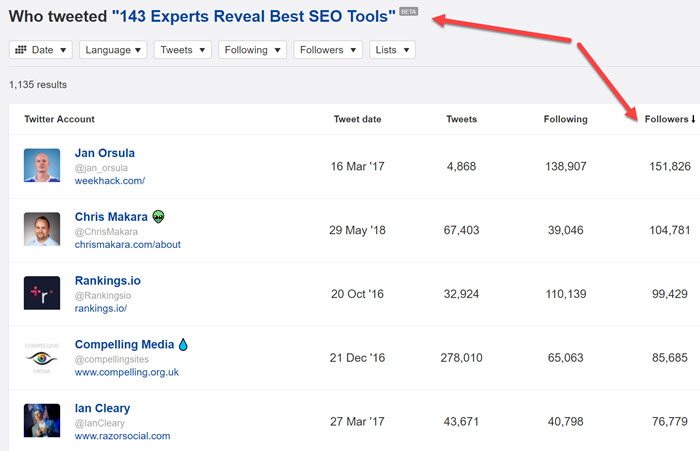Click the BETA badge next to title
700x451 pixels.
(408, 11)
